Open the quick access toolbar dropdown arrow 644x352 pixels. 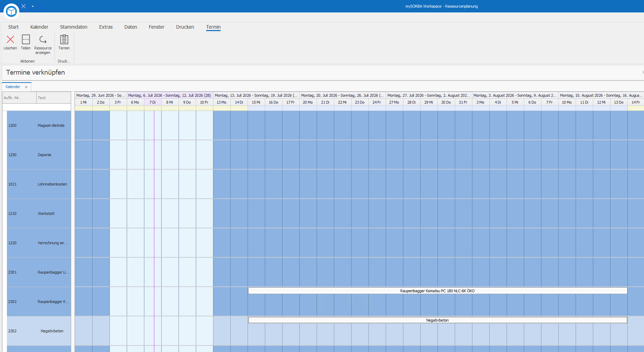33,6
